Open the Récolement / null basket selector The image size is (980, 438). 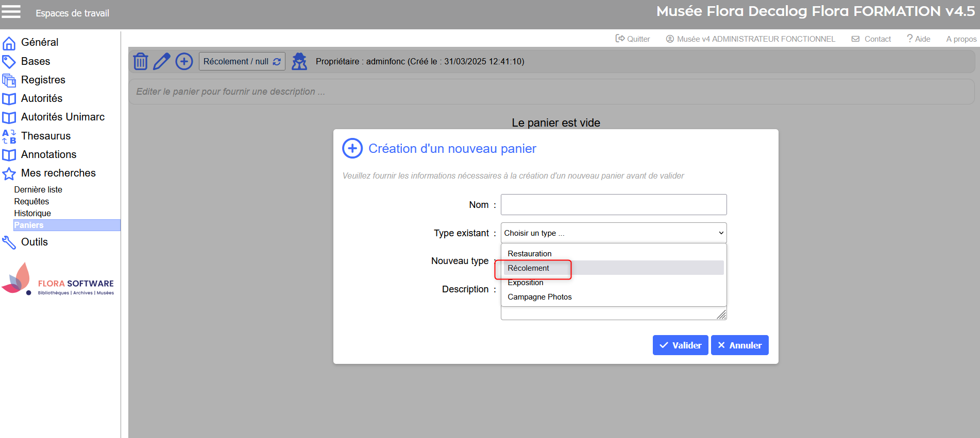[x=242, y=61]
